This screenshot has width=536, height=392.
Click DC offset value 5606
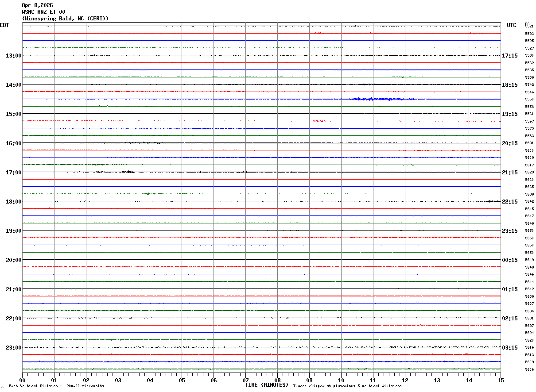(x=529, y=369)
